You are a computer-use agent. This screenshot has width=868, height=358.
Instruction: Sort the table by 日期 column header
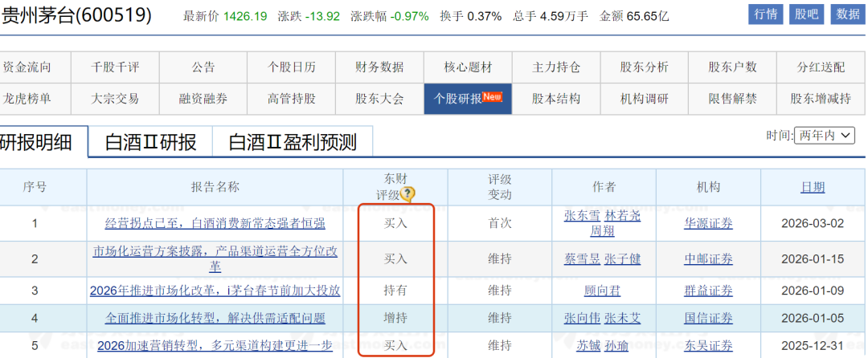812,187
